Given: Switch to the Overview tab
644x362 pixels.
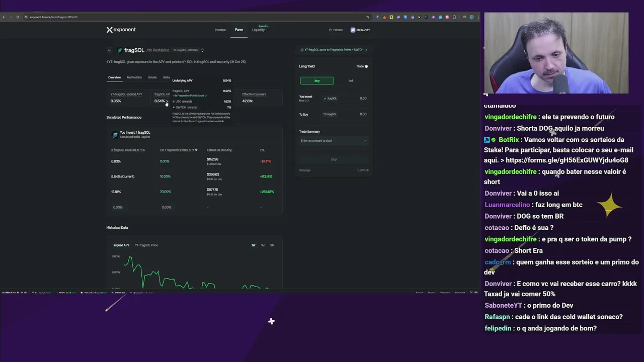Looking at the screenshot, I should pyautogui.click(x=114, y=77).
